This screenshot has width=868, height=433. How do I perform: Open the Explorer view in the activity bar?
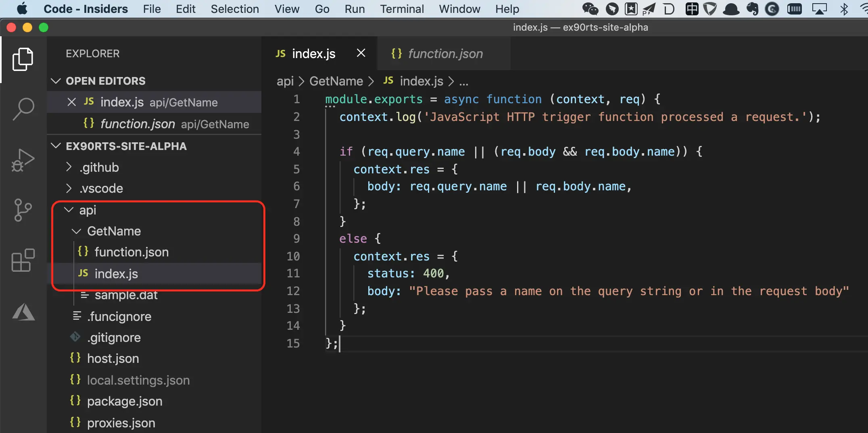[23, 59]
